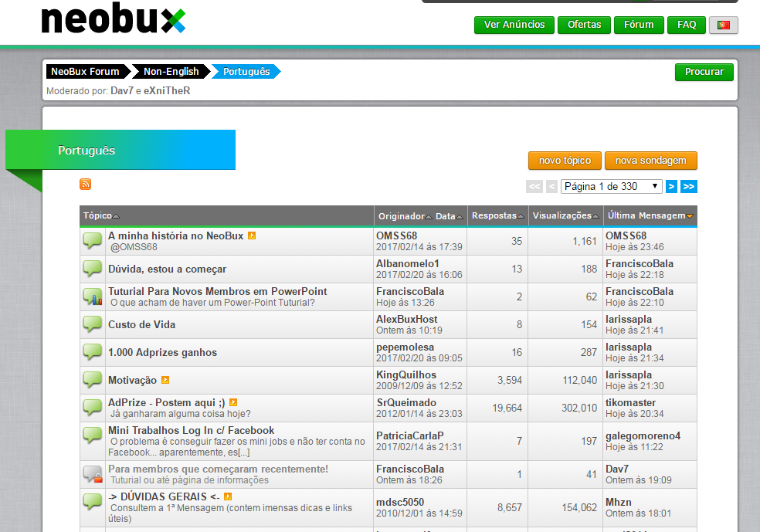Image resolution: width=760 pixels, height=532 pixels.
Task: Click orange arrow beside A minha história no NeoBux
Action: click(252, 235)
